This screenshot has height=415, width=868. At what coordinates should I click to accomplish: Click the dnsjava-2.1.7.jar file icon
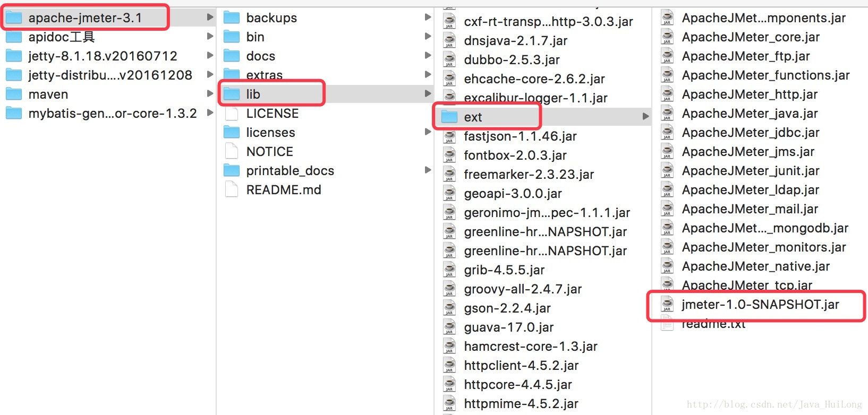coord(449,40)
